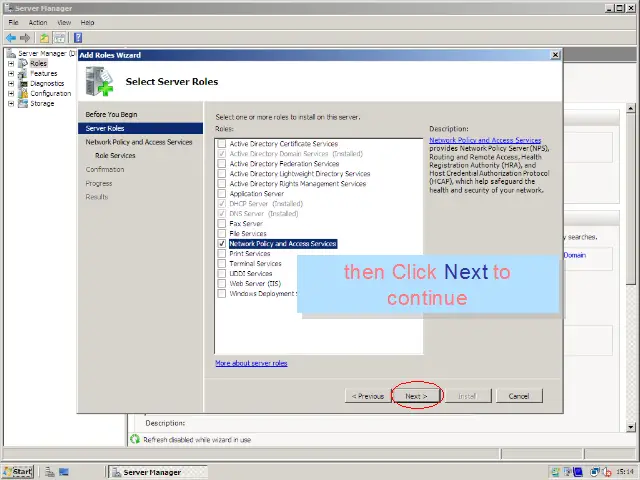Click the Domain link in Server Manager window
The width and height of the screenshot is (640, 480).
[575, 255]
